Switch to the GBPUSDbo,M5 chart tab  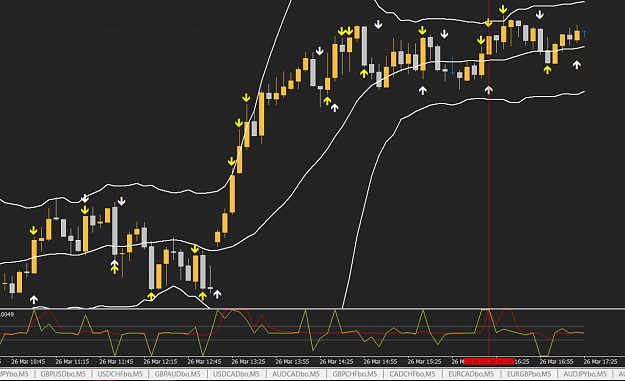coord(63,374)
